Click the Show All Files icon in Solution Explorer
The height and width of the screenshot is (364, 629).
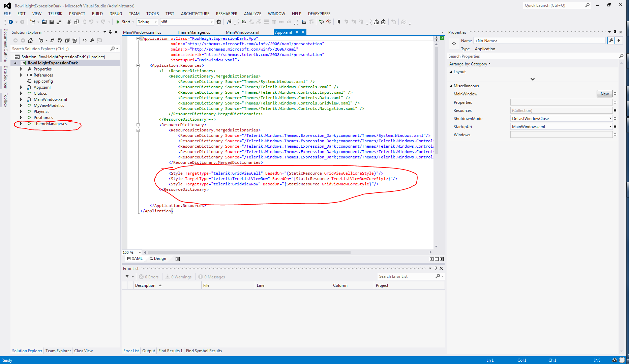pyautogui.click(x=74, y=40)
